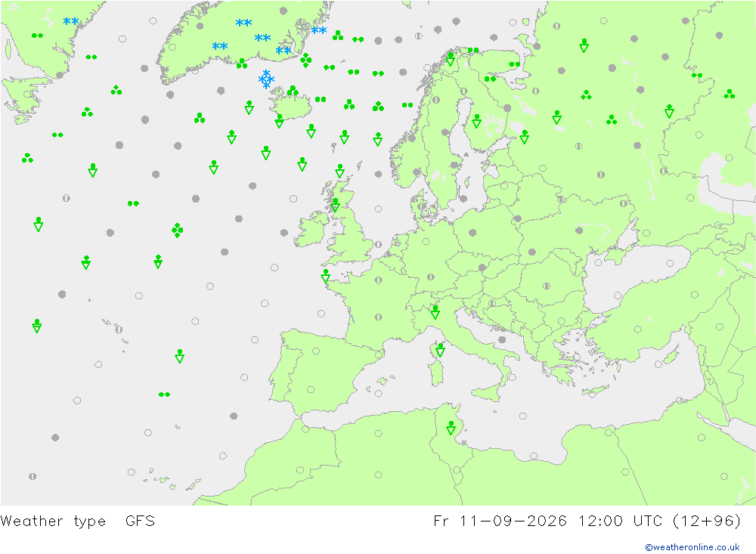Click the date "Fr 11-09-2026"
756x554 pixels.
pyautogui.click(x=500, y=521)
